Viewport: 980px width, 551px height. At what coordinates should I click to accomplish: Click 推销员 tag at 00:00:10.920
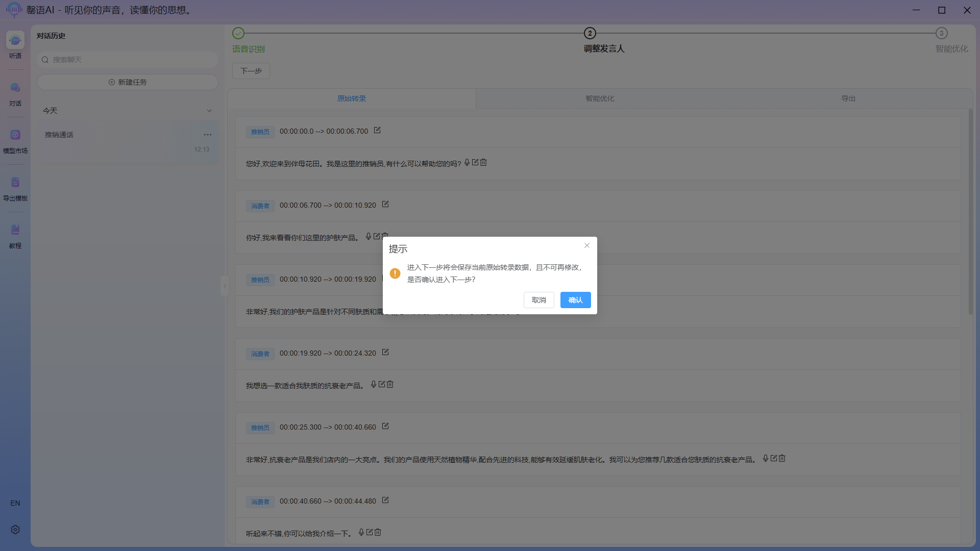tap(260, 280)
